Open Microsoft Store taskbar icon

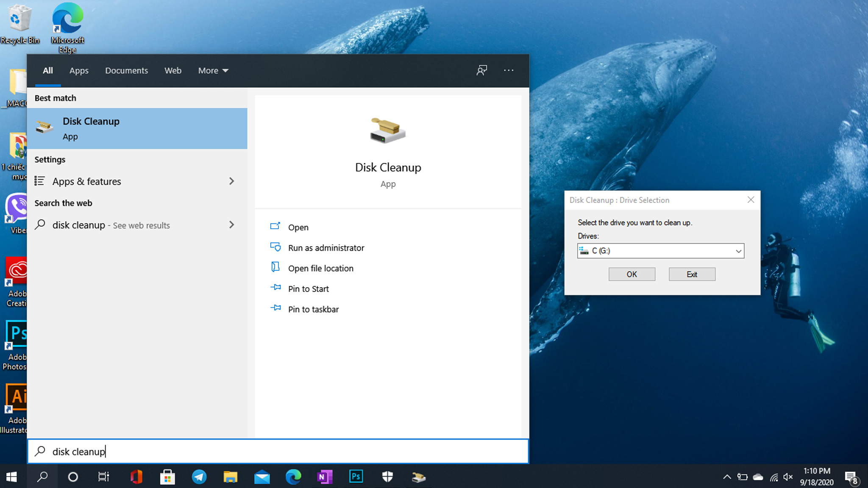(x=167, y=477)
